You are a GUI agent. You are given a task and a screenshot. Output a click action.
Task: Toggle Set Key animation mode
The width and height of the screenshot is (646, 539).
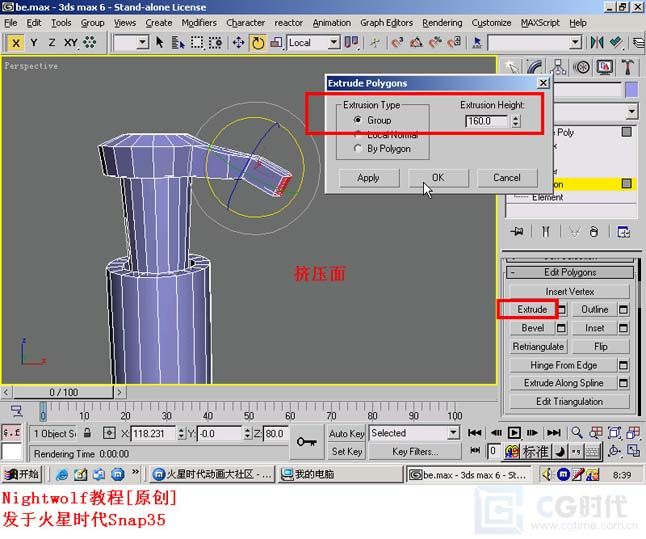pyautogui.click(x=347, y=452)
